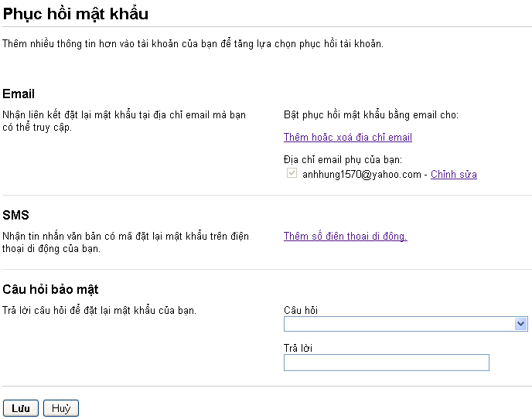Click the 'Trả lời câu hỏi để đặt lại mật khẩu' text
This screenshot has width=532, height=419.
(99, 311)
